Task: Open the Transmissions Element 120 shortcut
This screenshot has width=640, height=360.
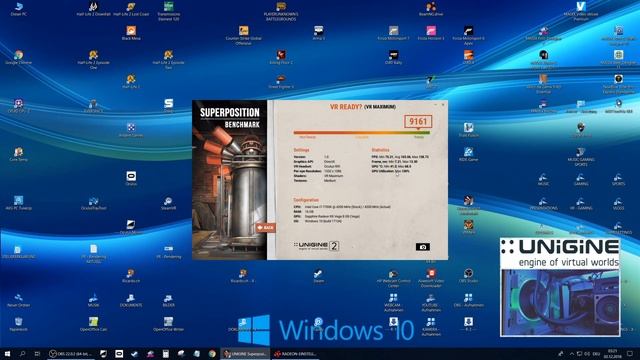Action: [168, 11]
